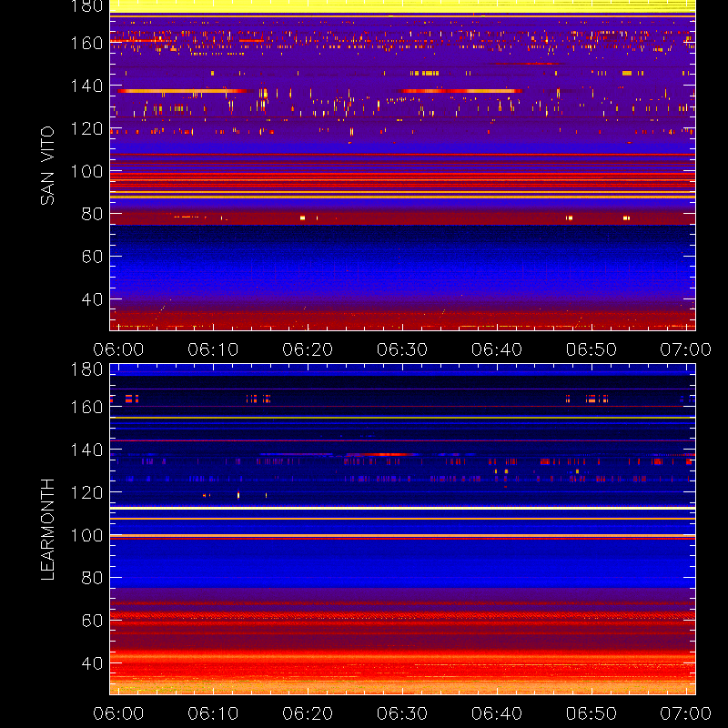Choose 06:30 time label under Learmonth plot
The image size is (728, 728).
[x=402, y=713]
